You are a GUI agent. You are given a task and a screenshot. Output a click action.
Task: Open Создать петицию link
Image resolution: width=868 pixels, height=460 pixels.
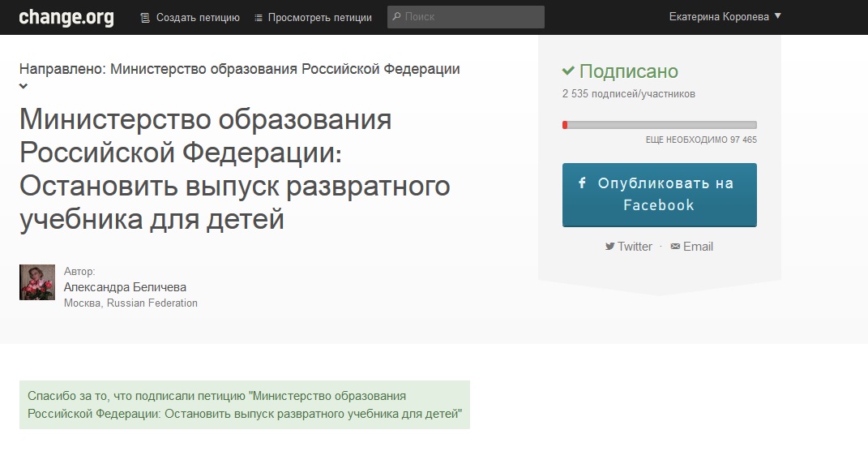(198, 18)
